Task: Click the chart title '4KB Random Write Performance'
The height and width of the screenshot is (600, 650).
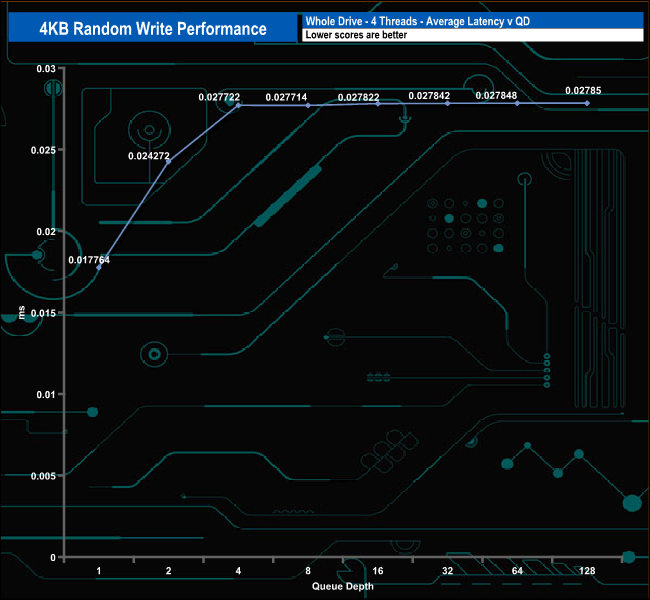Action: point(153,29)
